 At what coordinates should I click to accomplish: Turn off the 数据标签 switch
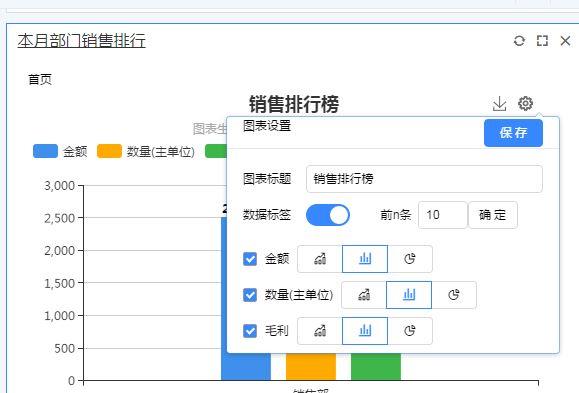pos(328,215)
